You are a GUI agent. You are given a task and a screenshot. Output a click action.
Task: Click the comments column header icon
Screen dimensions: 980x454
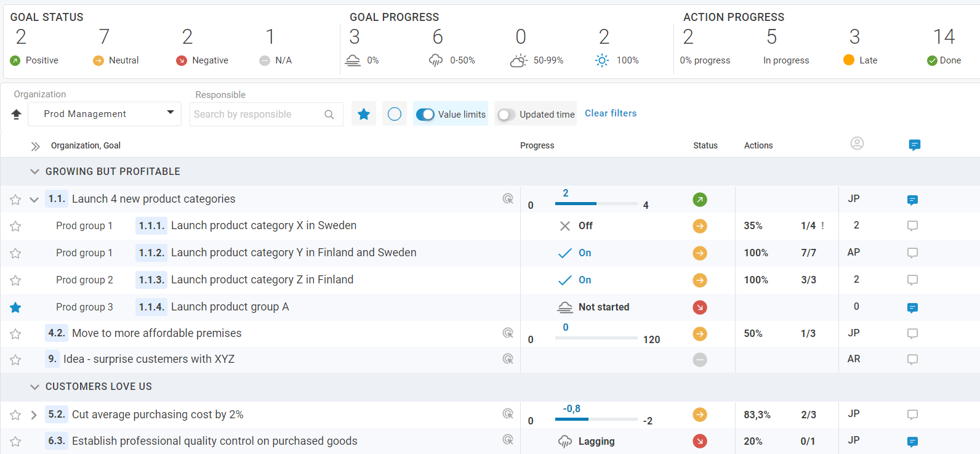point(914,145)
